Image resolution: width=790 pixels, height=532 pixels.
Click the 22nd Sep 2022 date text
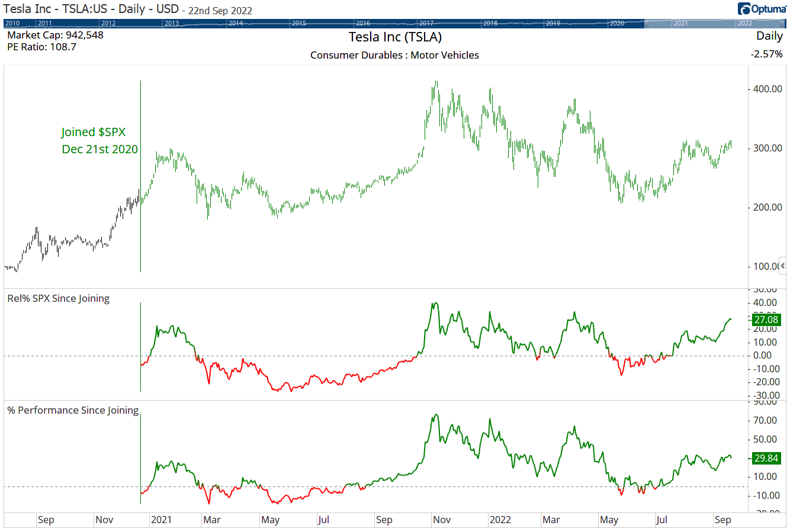(220, 11)
